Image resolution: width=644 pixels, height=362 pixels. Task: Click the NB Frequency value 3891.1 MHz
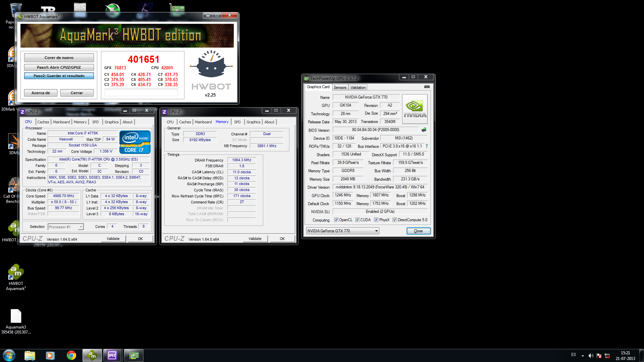coord(267,146)
